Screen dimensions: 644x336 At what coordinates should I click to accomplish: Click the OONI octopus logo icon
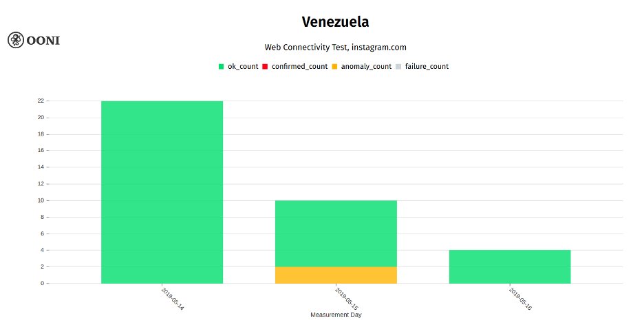click(x=16, y=41)
